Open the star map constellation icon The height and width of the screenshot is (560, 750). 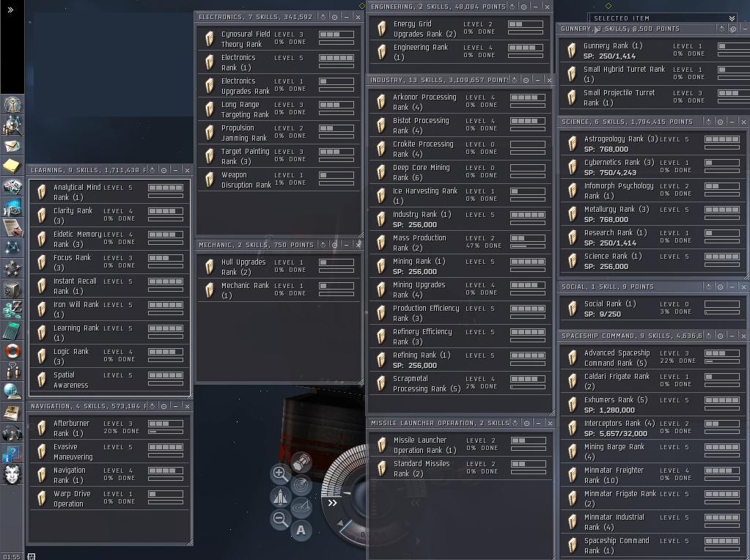coord(12,248)
